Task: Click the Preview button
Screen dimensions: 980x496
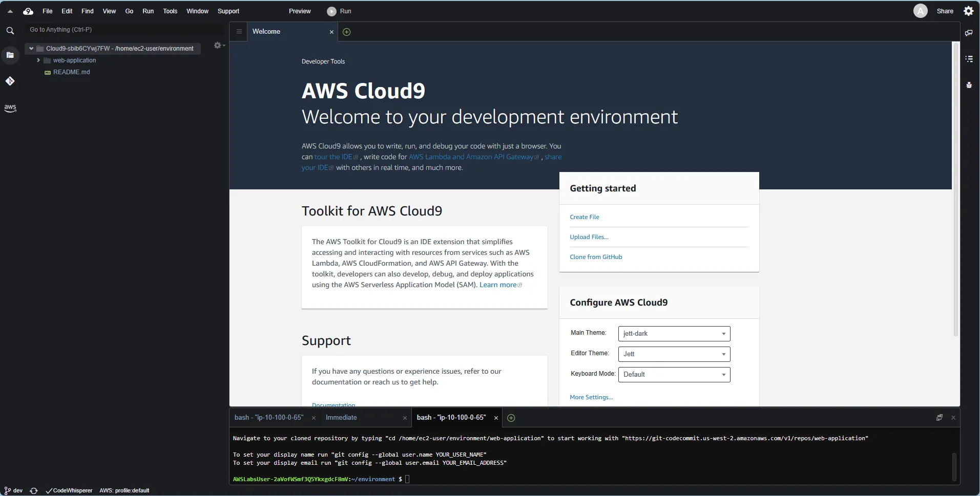Action: (x=300, y=11)
